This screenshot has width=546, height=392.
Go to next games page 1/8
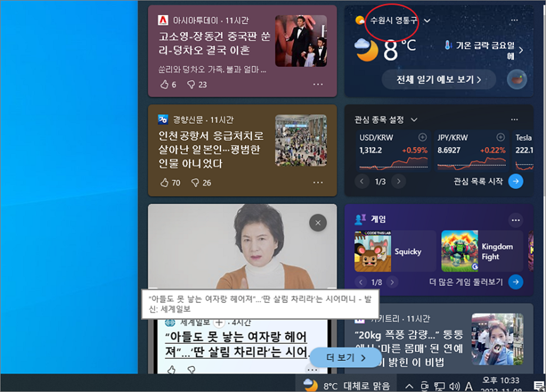click(x=393, y=282)
